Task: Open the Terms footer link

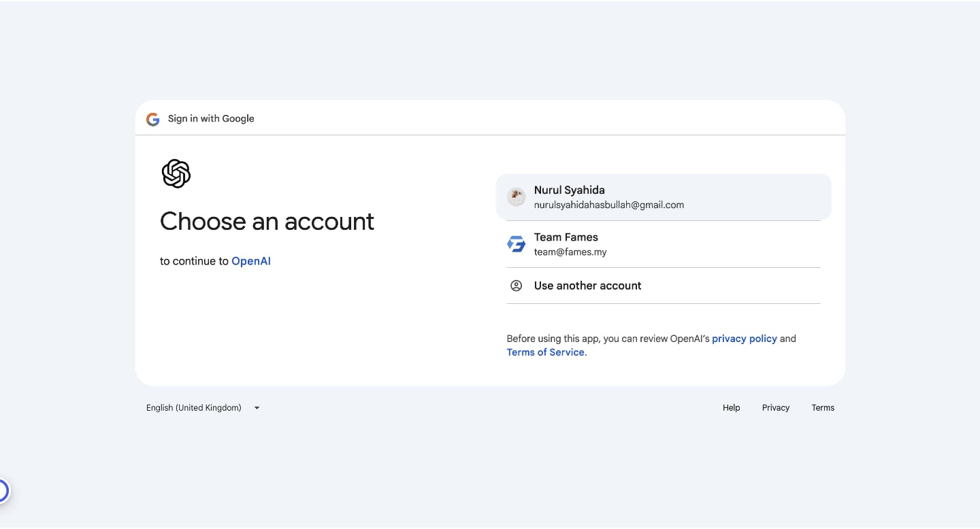Action: [x=822, y=408]
